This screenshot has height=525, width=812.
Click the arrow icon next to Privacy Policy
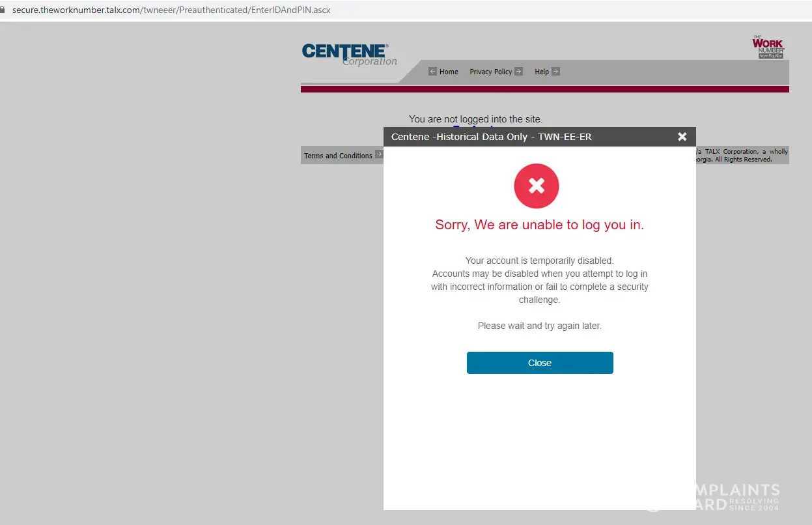point(518,72)
